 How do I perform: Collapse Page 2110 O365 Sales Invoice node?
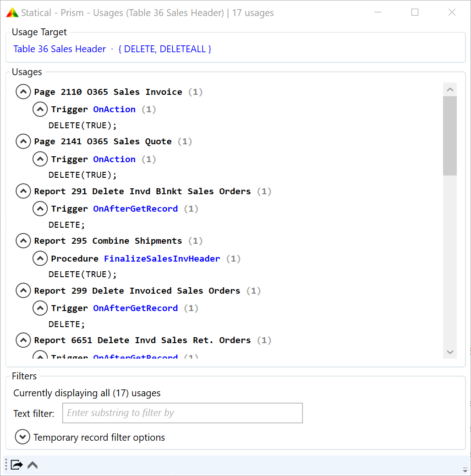coord(23,92)
